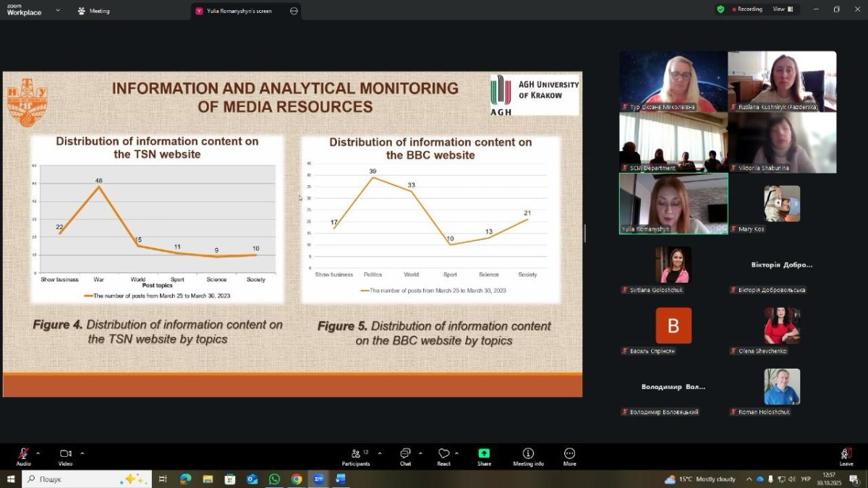
Task: Open the More options menu
Action: click(x=569, y=456)
